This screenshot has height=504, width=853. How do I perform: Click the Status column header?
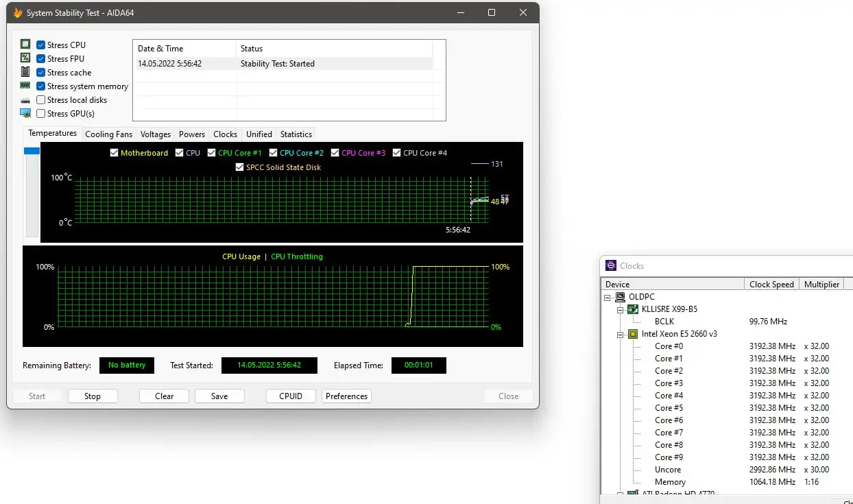pyautogui.click(x=335, y=49)
